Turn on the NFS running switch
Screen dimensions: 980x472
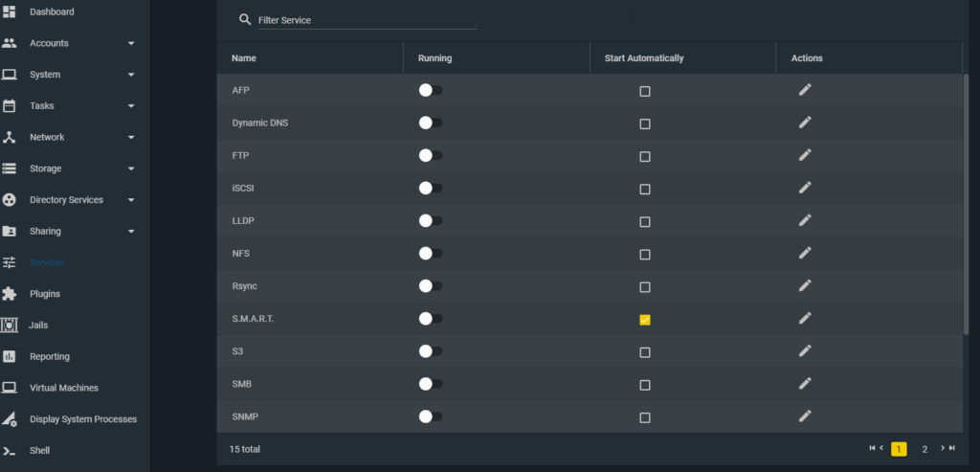click(431, 253)
